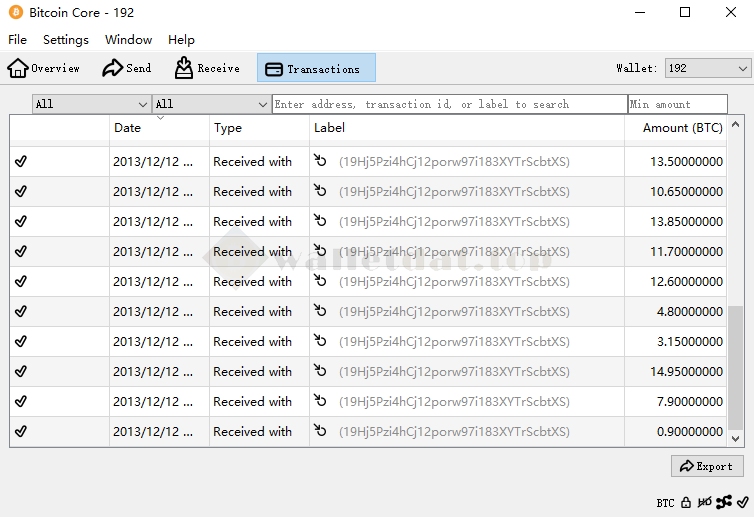Open the Overview page
Image resolution: width=754 pixels, height=517 pixels.
coord(44,68)
